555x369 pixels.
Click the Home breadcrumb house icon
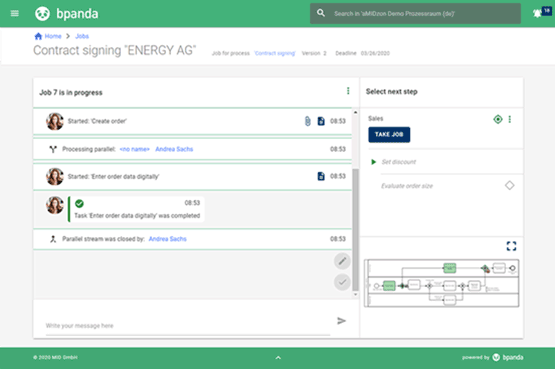[38, 36]
